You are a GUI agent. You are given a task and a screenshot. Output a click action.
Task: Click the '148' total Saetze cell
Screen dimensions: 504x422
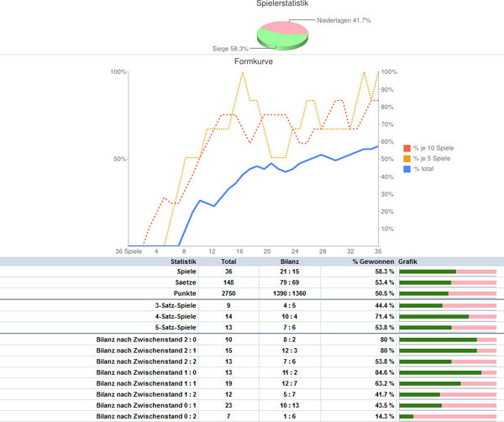[228, 282]
